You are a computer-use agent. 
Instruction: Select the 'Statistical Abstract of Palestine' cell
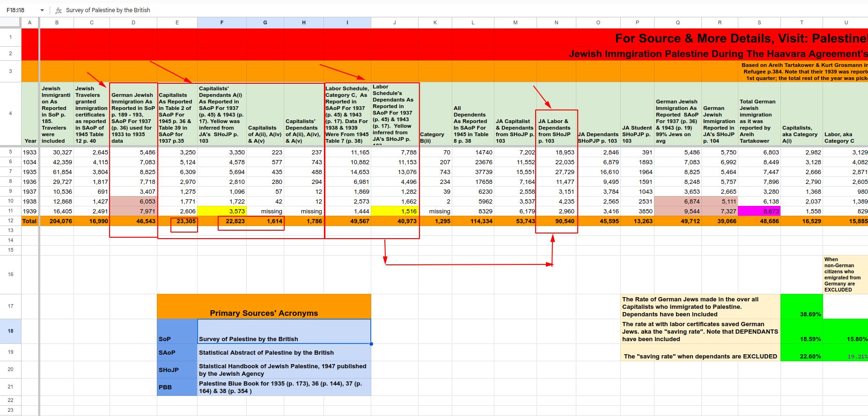click(x=284, y=352)
